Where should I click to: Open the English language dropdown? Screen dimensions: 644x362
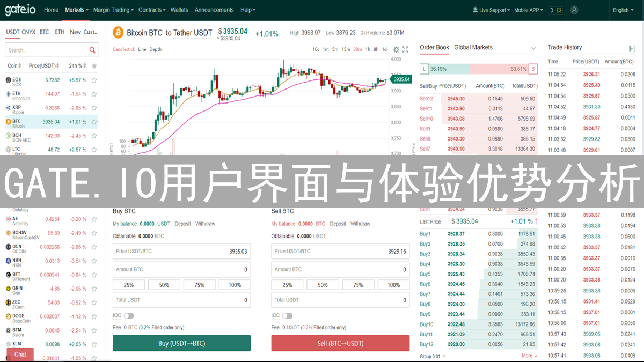pyautogui.click(x=623, y=10)
